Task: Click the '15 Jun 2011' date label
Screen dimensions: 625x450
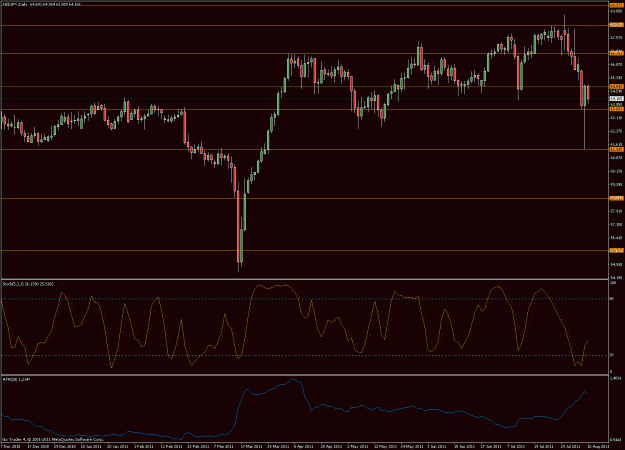Action: [465, 446]
